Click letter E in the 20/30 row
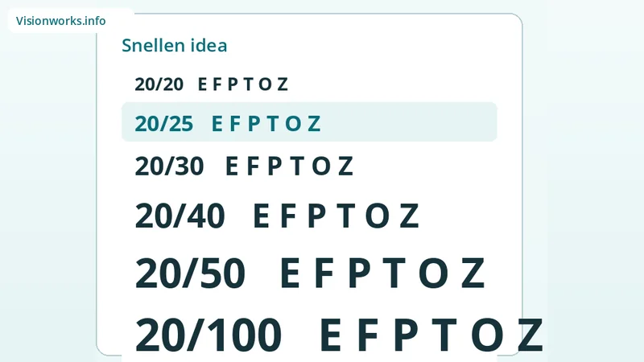The width and height of the screenshot is (644, 362). coord(232,167)
